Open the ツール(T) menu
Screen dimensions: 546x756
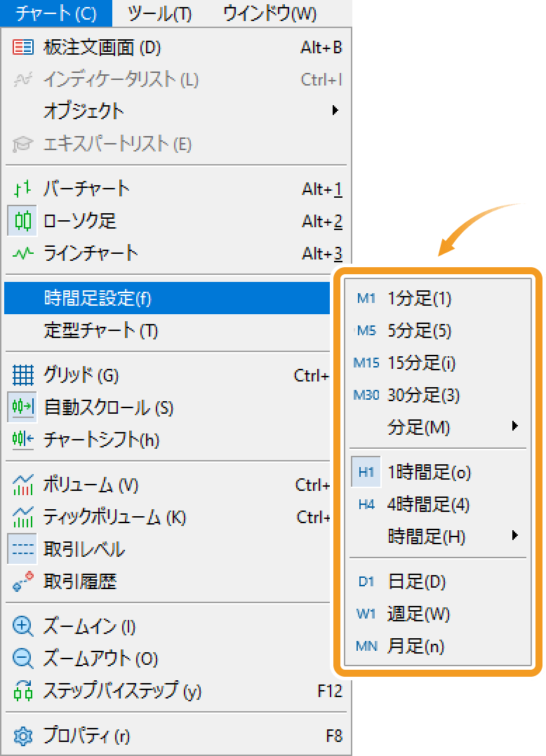(x=159, y=13)
